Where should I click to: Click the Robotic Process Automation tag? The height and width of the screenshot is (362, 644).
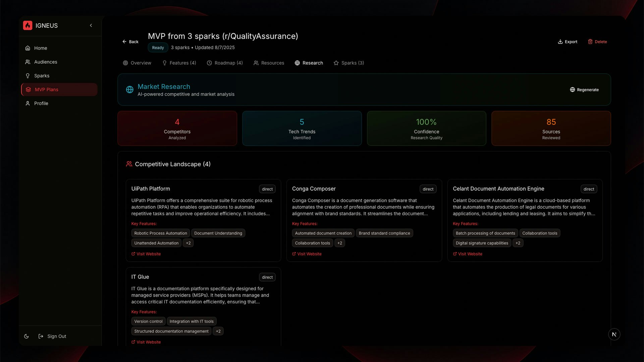coord(161,233)
